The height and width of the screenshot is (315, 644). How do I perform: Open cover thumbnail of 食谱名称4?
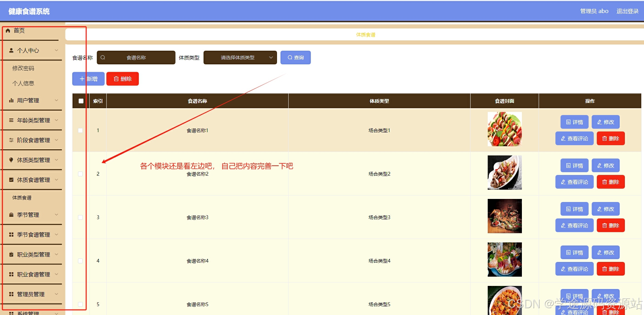tap(504, 260)
